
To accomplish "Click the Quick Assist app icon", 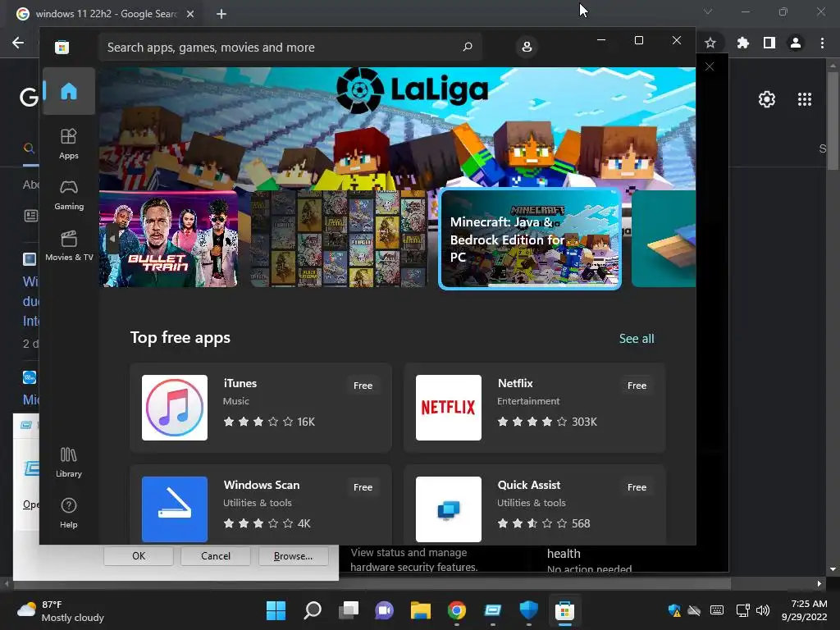I will click(449, 509).
